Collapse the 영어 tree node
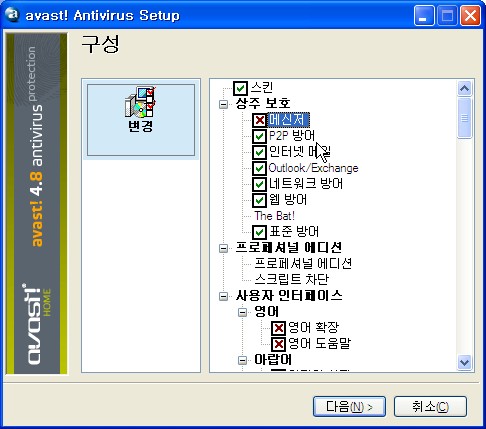 243,312
